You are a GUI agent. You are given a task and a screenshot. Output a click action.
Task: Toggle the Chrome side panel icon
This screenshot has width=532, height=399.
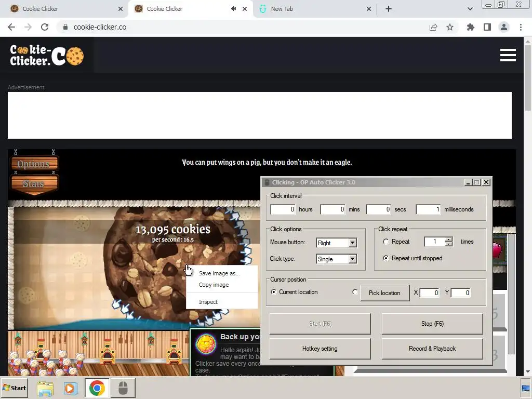487,27
